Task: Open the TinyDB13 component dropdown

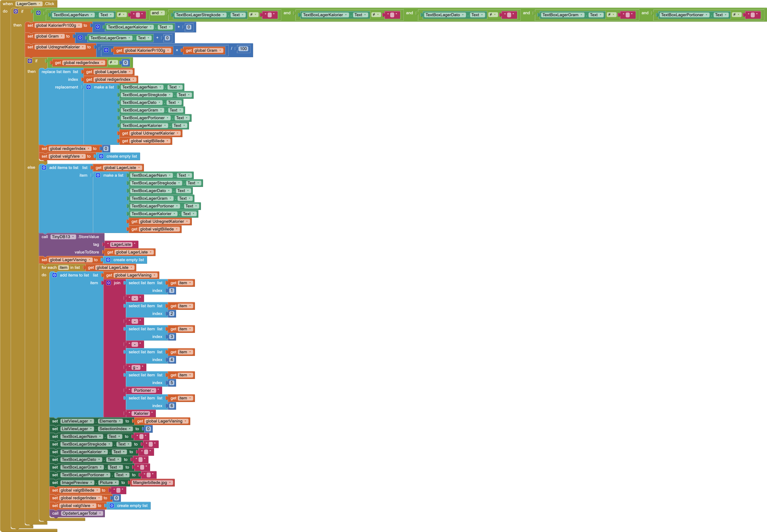Action: coord(63,237)
